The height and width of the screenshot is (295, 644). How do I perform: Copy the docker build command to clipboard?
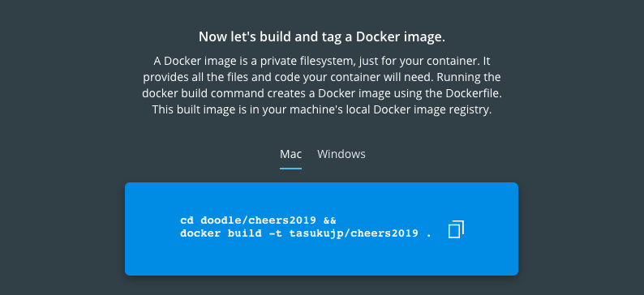click(456, 229)
